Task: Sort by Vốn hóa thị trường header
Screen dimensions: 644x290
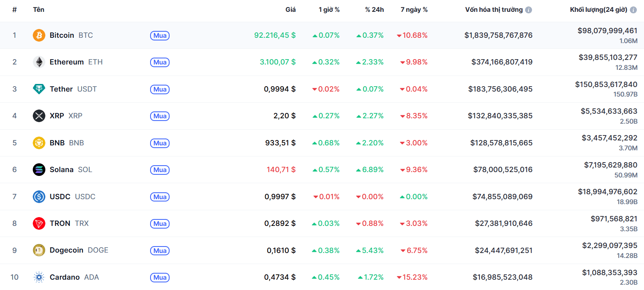Action: click(x=494, y=10)
